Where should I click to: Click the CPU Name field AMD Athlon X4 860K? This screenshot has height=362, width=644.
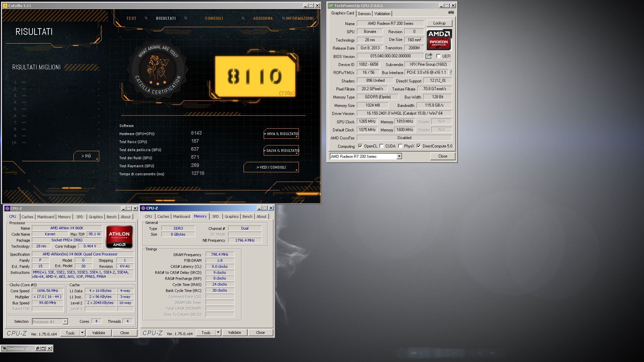(67, 228)
